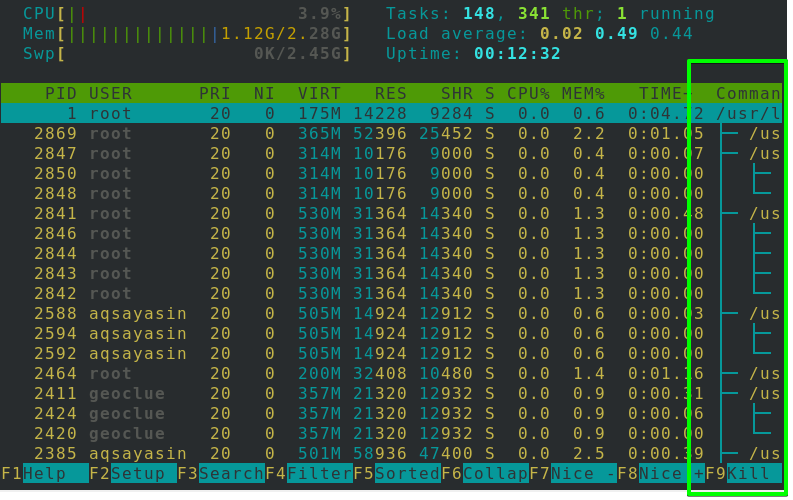Click F9 Kill button
Screen dimensions: 793x500
pyautogui.click(x=753, y=473)
